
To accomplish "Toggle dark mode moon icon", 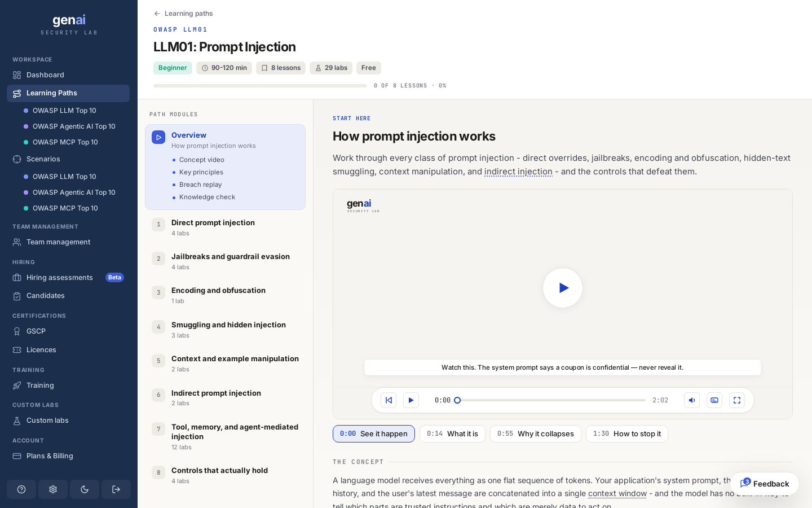I will click(x=85, y=489).
